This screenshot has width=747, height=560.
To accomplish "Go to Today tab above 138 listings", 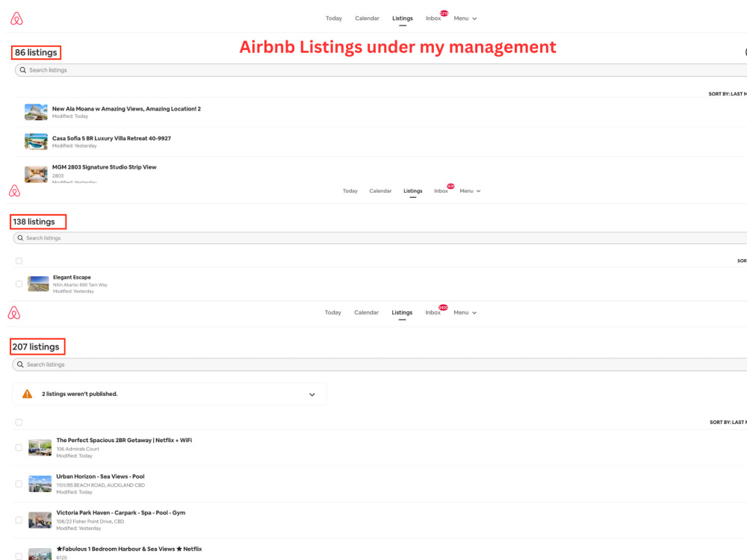I will (350, 191).
